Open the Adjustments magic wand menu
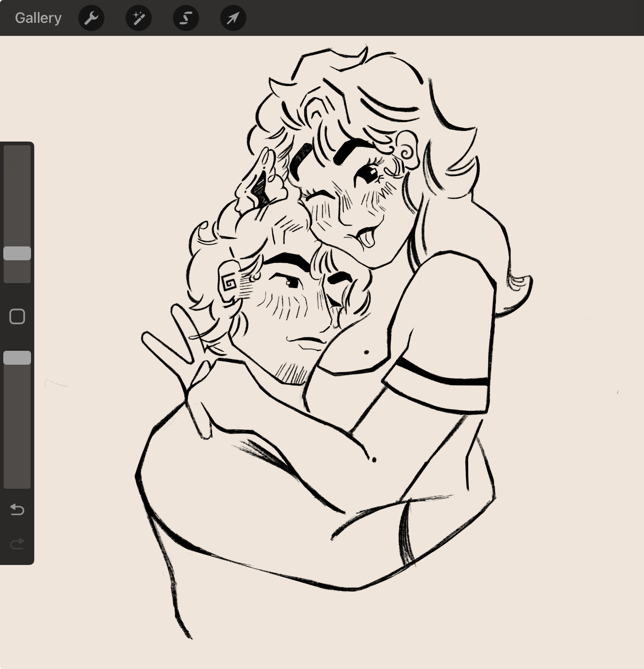The image size is (644, 669). tap(139, 18)
